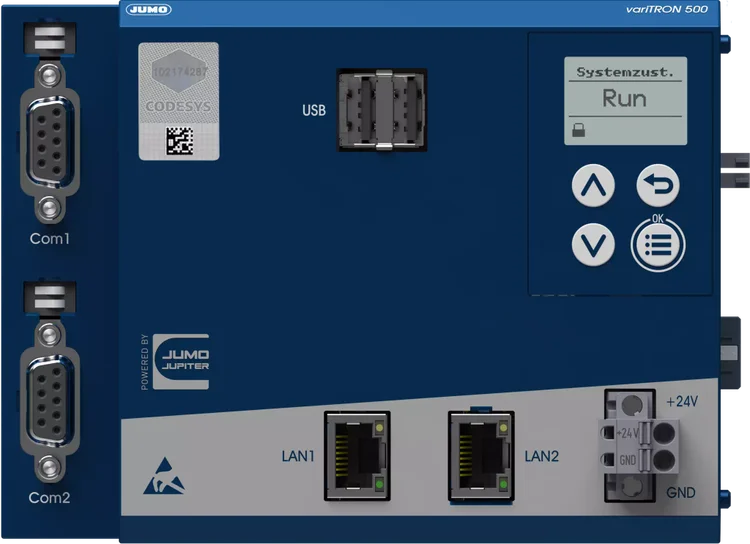Click the 'Com1' label text
The height and width of the screenshot is (544, 750).
coord(50,238)
